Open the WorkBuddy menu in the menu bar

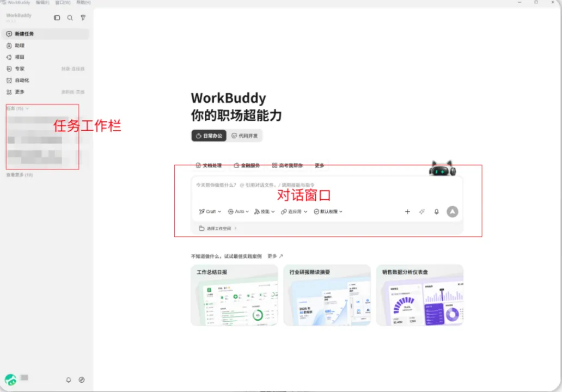19,3
